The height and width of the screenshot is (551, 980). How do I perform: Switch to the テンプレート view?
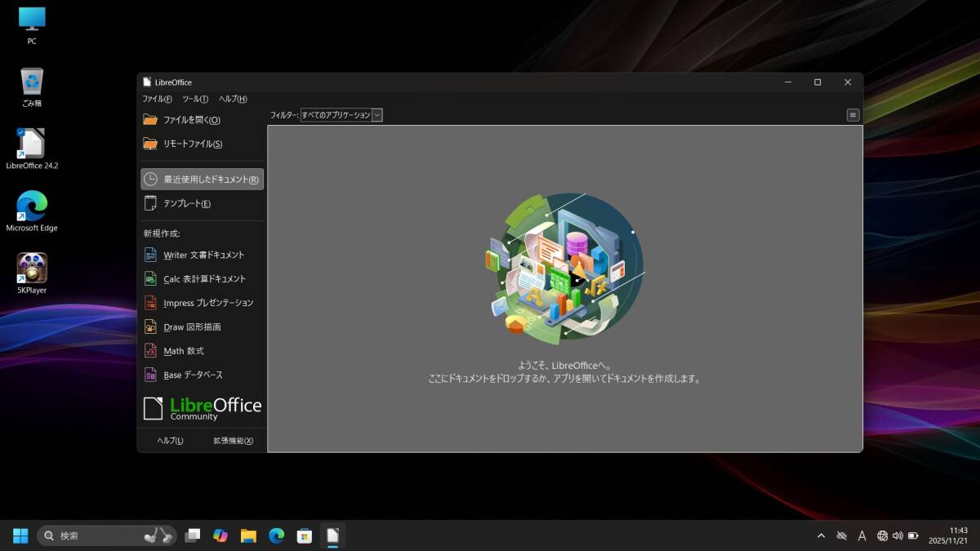pyautogui.click(x=186, y=203)
